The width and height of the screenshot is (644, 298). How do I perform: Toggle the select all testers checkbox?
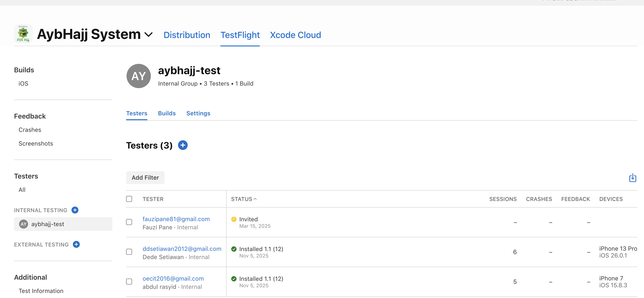click(x=129, y=199)
